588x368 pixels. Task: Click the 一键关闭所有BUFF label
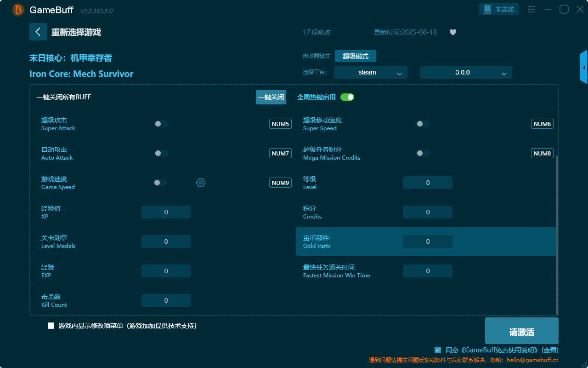[x=64, y=97]
